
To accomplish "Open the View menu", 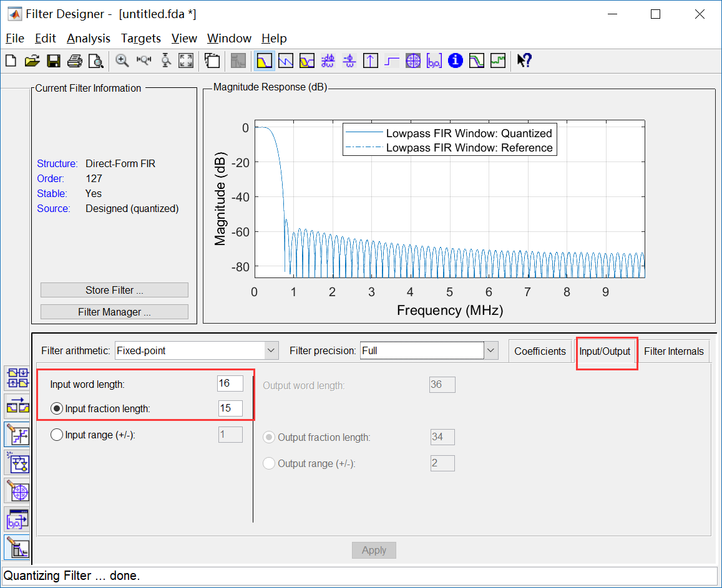I will pyautogui.click(x=184, y=38).
